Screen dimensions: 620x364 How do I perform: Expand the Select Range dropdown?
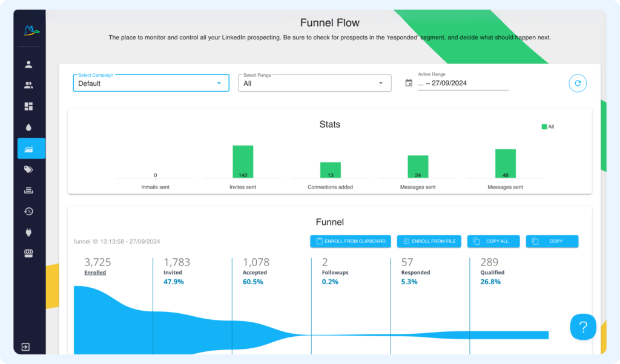(x=314, y=83)
